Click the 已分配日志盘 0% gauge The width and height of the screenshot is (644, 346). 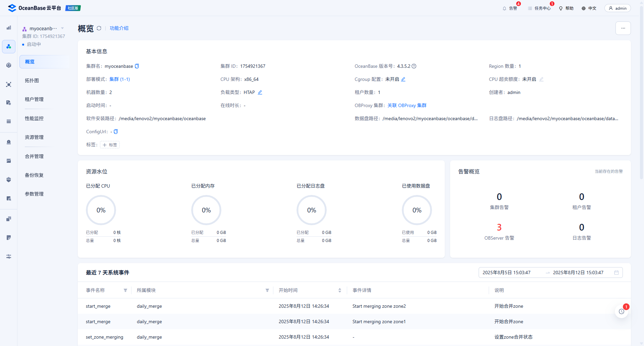click(x=312, y=210)
